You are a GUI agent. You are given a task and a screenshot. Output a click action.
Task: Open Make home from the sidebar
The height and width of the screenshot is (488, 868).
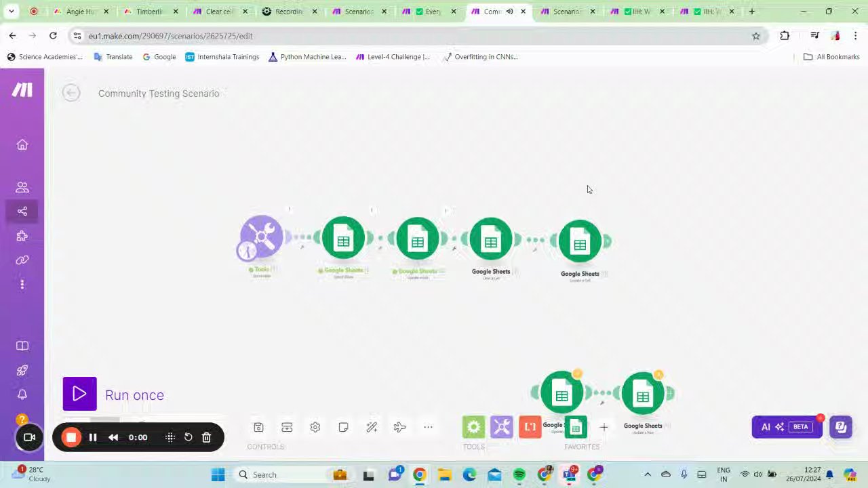click(x=22, y=144)
